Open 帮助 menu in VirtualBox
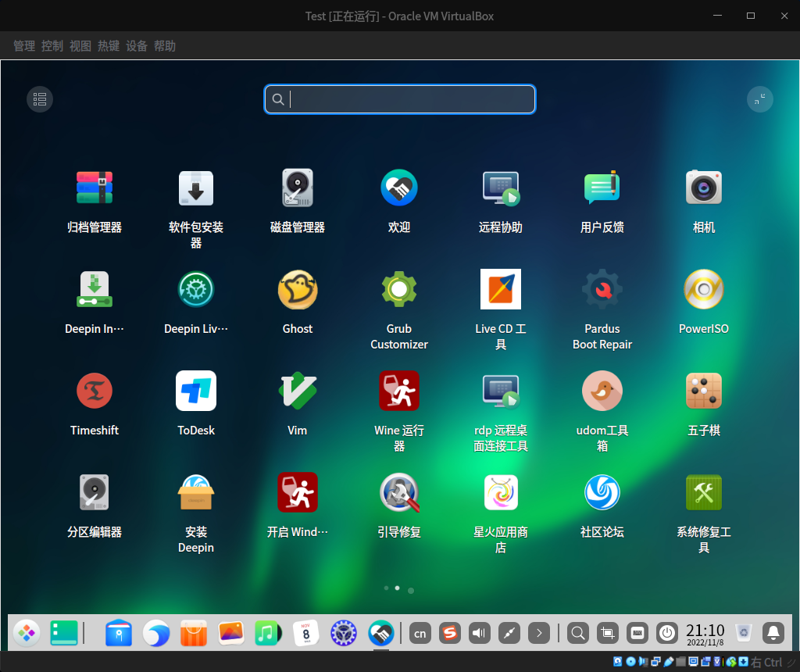Image resolution: width=800 pixels, height=672 pixels. 165,46
